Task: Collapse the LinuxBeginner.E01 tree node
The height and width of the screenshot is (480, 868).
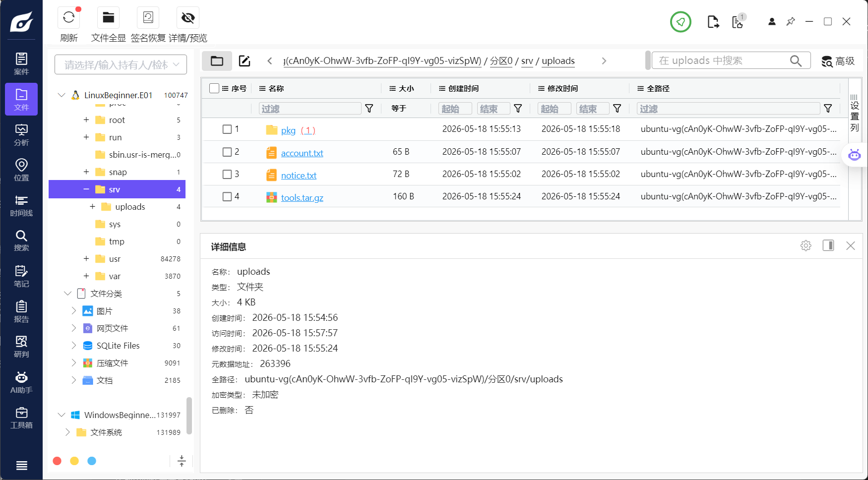Action: [62, 95]
